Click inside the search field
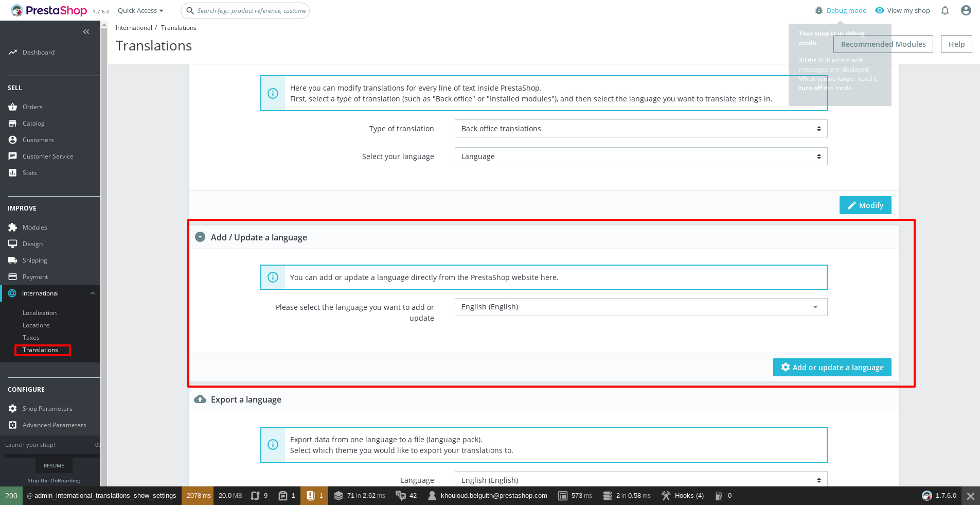 [x=245, y=10]
